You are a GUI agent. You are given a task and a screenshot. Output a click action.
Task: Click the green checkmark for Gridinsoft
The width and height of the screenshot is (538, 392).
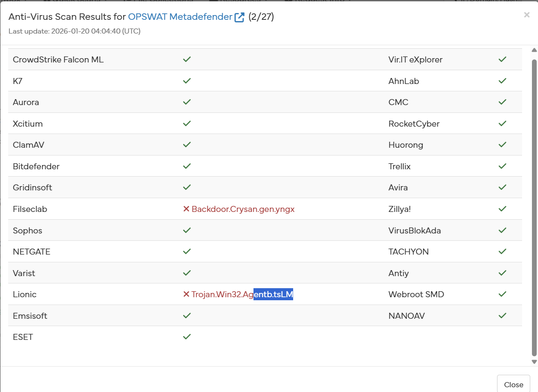pos(187,187)
